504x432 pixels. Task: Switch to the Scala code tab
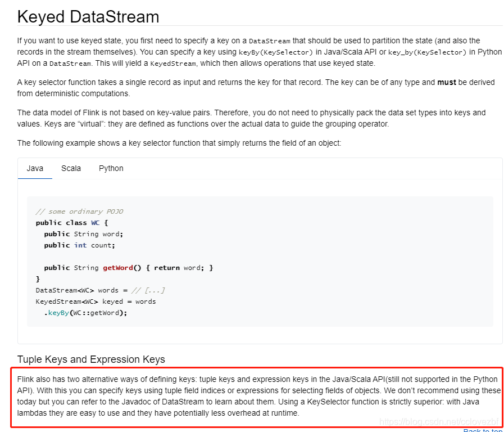click(x=71, y=168)
